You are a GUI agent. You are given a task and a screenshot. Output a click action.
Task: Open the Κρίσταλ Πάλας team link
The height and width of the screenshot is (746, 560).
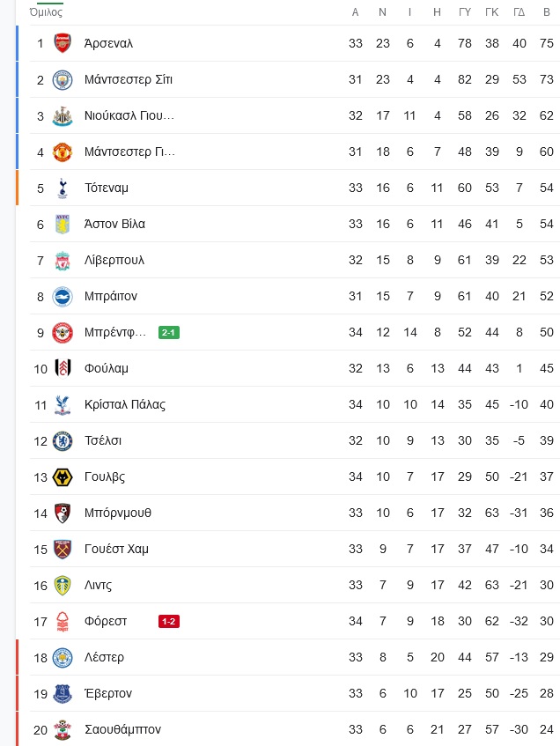125,405
